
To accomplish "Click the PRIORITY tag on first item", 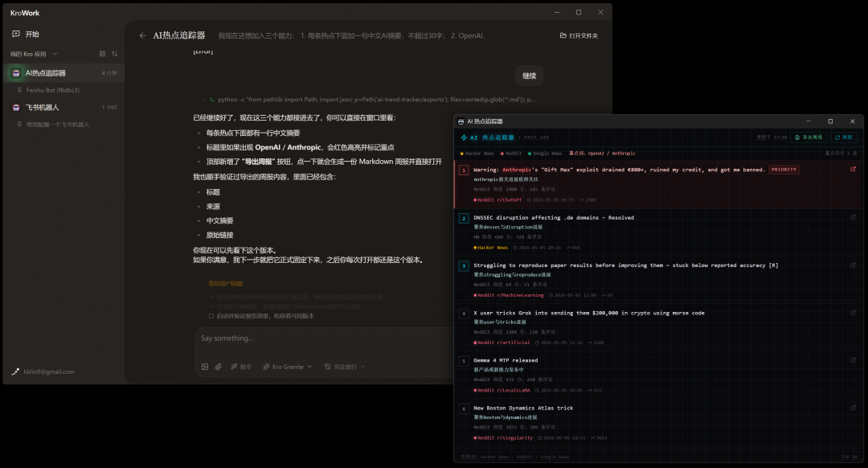I will point(784,170).
